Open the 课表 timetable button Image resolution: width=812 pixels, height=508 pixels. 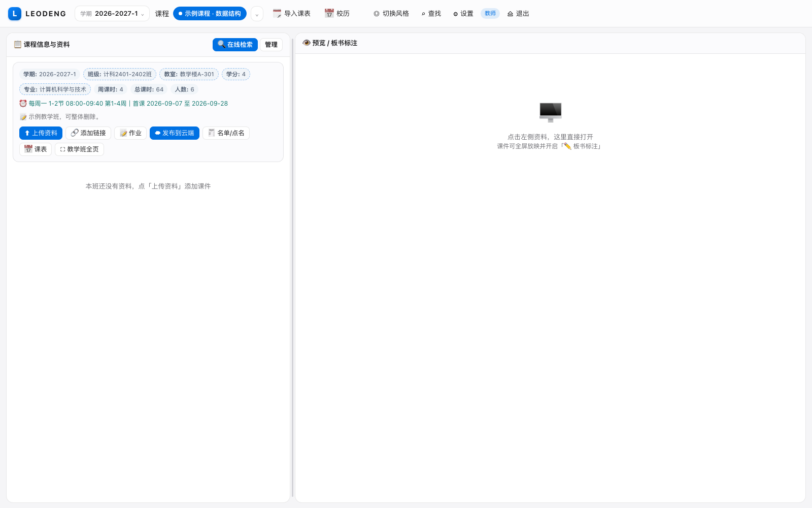pos(36,149)
